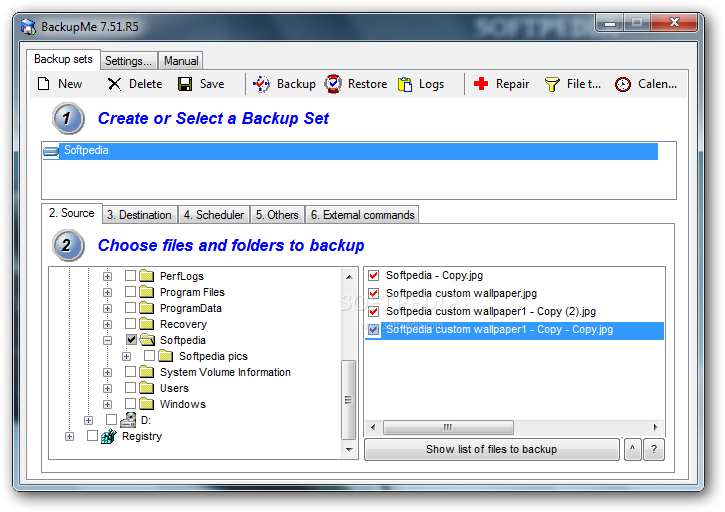The image size is (725, 512).
Task: Click the ^ caret button
Action: 633,449
